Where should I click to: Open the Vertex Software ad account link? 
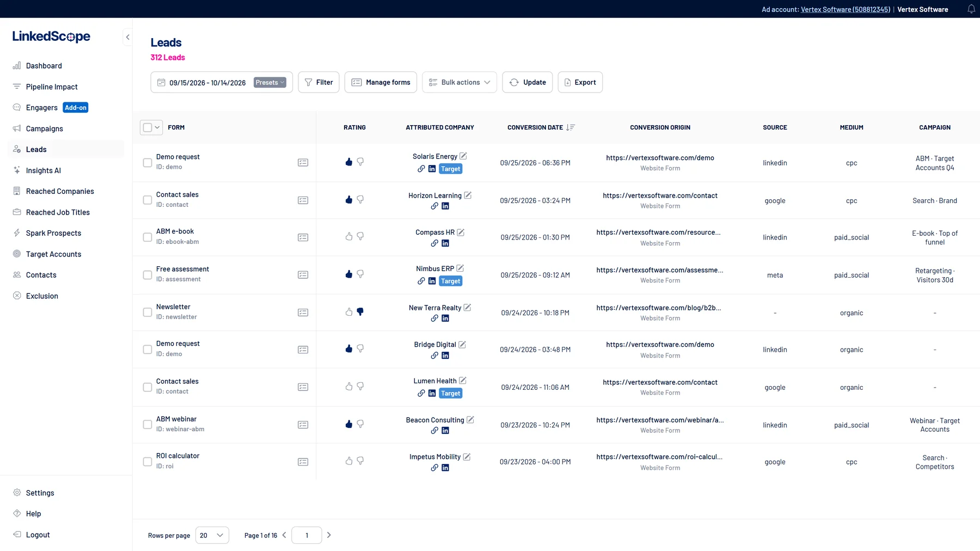[x=846, y=9]
